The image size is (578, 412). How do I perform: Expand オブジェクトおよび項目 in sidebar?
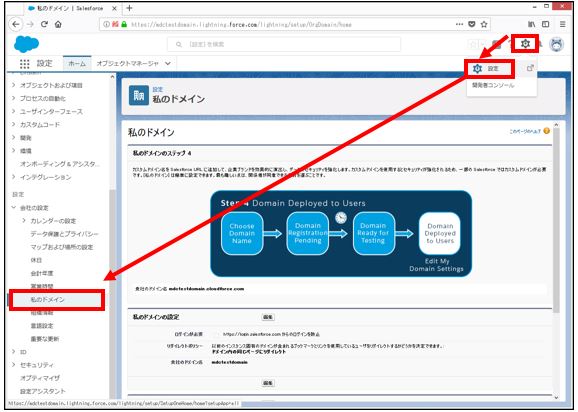click(x=14, y=85)
